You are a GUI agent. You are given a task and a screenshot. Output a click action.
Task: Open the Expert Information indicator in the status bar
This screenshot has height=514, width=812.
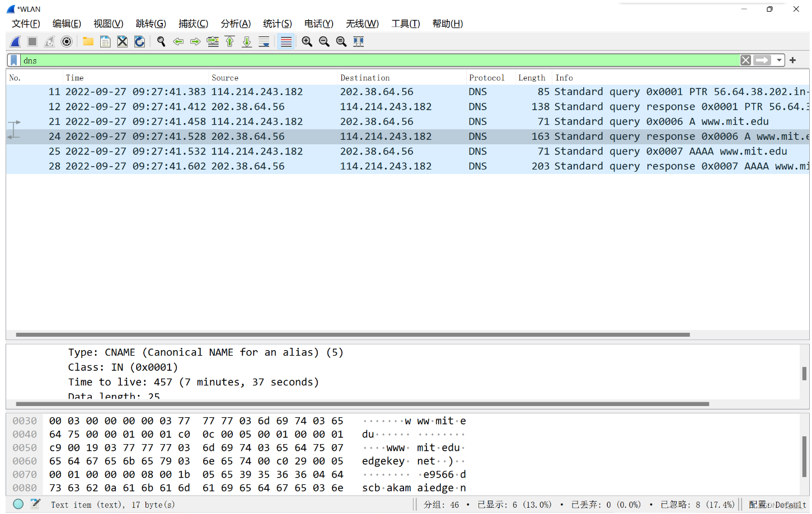[x=18, y=504]
